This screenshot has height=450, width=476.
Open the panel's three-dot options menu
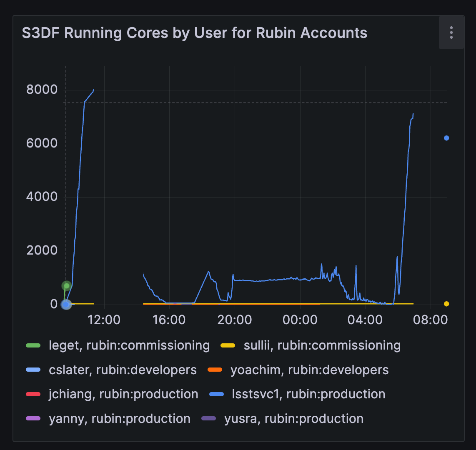[451, 32]
